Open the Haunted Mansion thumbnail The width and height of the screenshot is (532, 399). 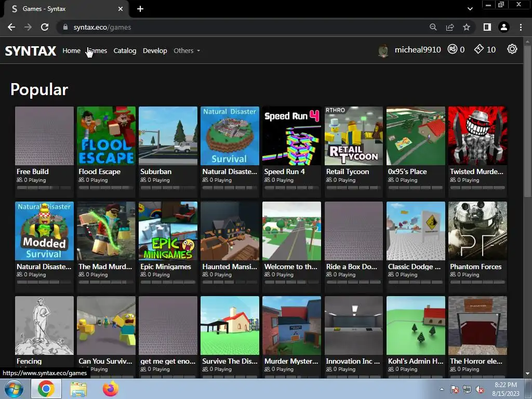click(230, 231)
